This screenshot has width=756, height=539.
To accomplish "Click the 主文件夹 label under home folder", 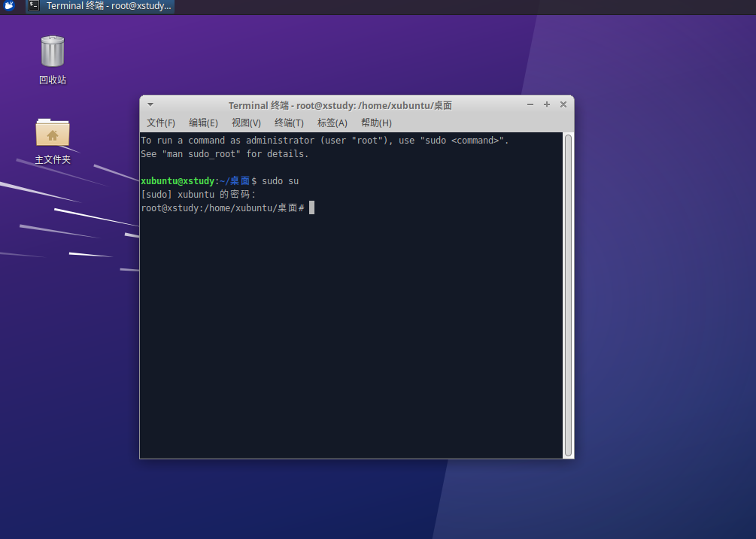I will click(53, 159).
